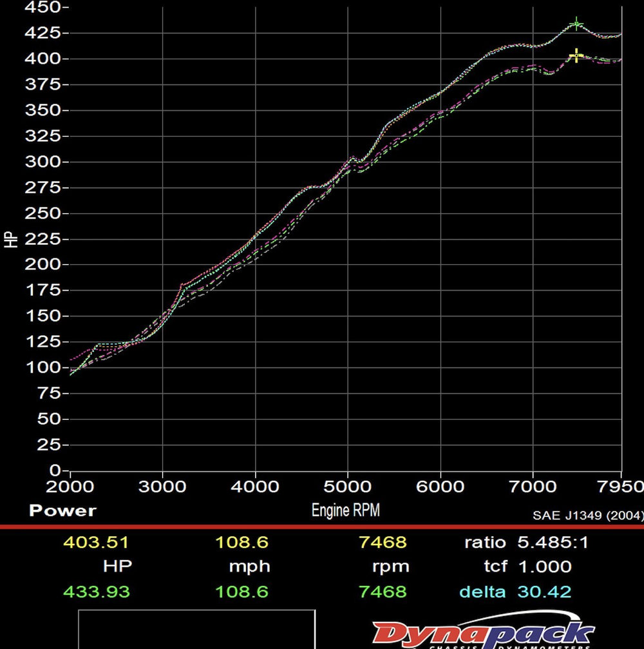644x649 pixels.
Task: Toggle the green 433.93 HP run readout
Action: coord(97,591)
